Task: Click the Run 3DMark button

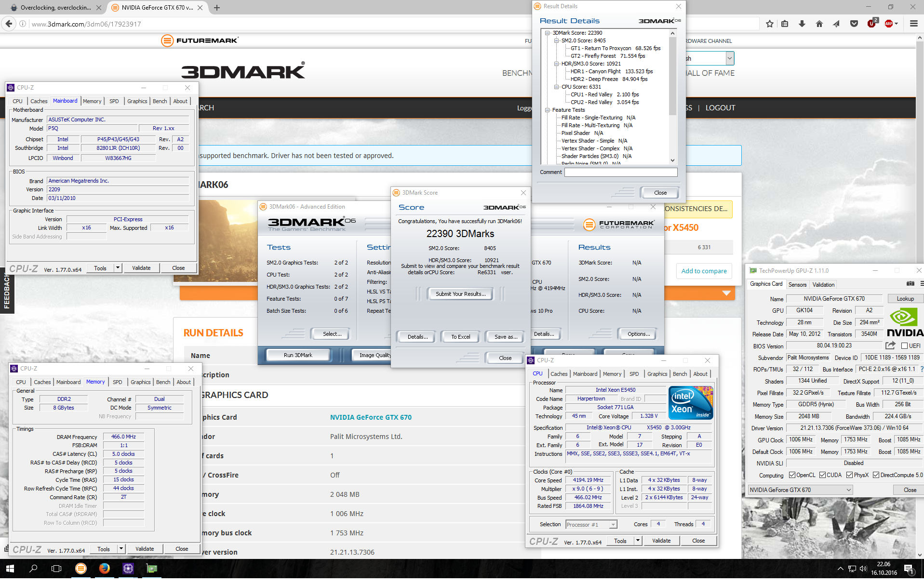Action: 298,355
